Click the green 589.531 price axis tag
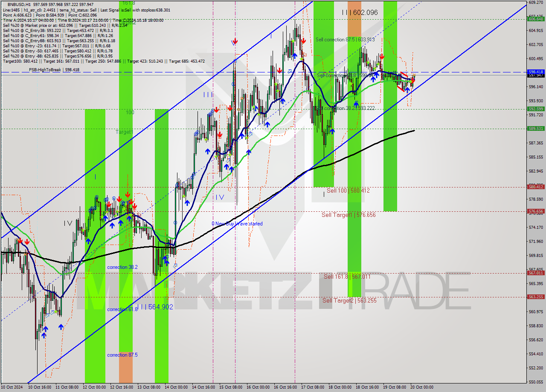 pos(536,129)
